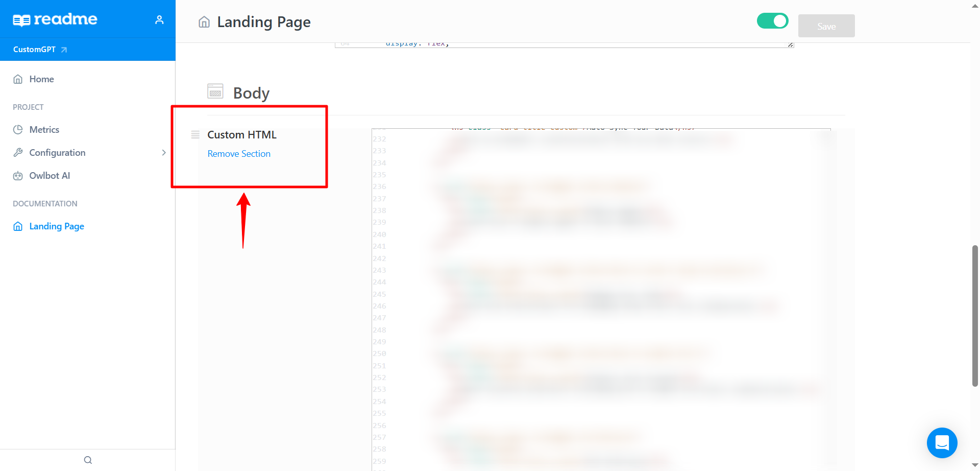Expand the Configuration submenu chevron
Viewport: 980px width, 471px height.
click(x=164, y=153)
